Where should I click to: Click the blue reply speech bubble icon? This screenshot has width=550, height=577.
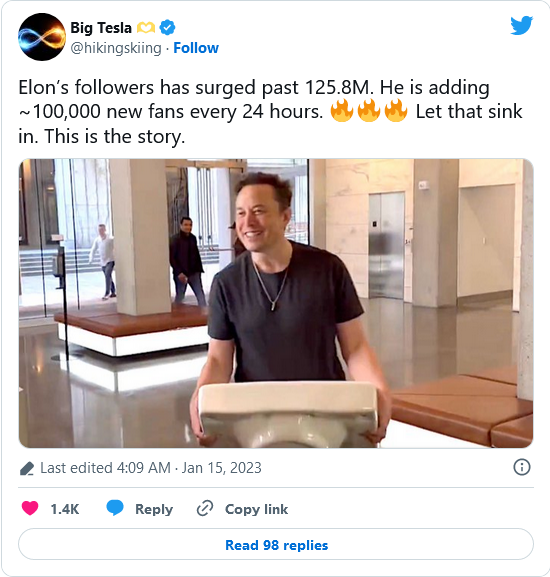click(x=115, y=508)
